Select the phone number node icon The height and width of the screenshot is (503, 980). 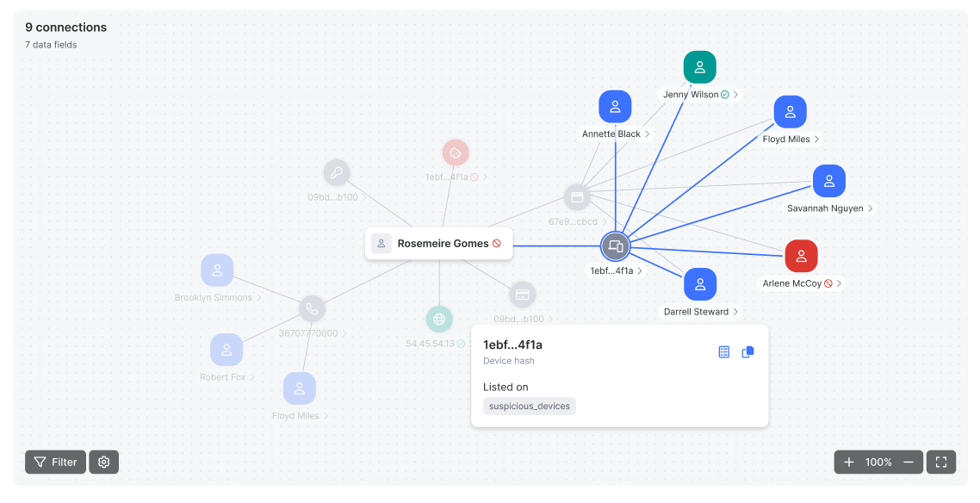312,309
